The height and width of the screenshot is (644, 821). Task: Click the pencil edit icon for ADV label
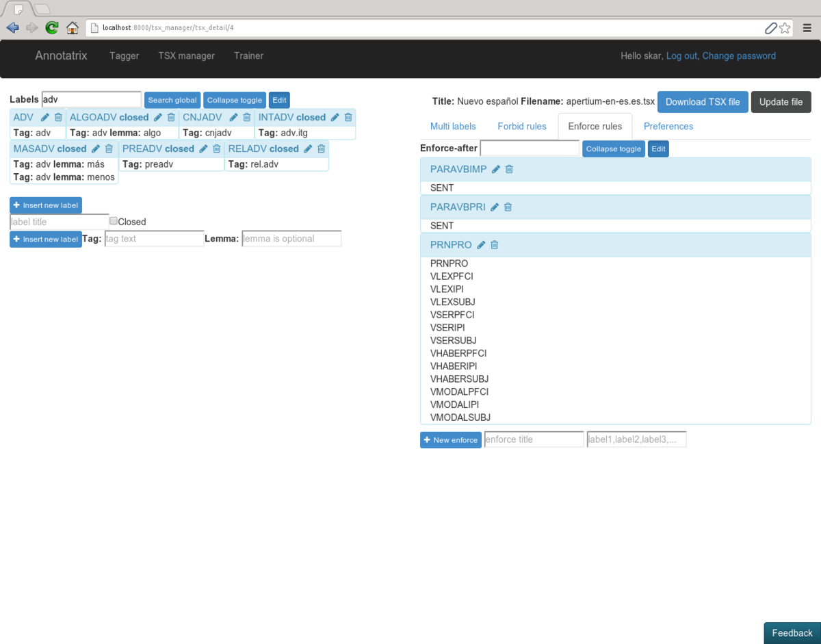pos(45,117)
